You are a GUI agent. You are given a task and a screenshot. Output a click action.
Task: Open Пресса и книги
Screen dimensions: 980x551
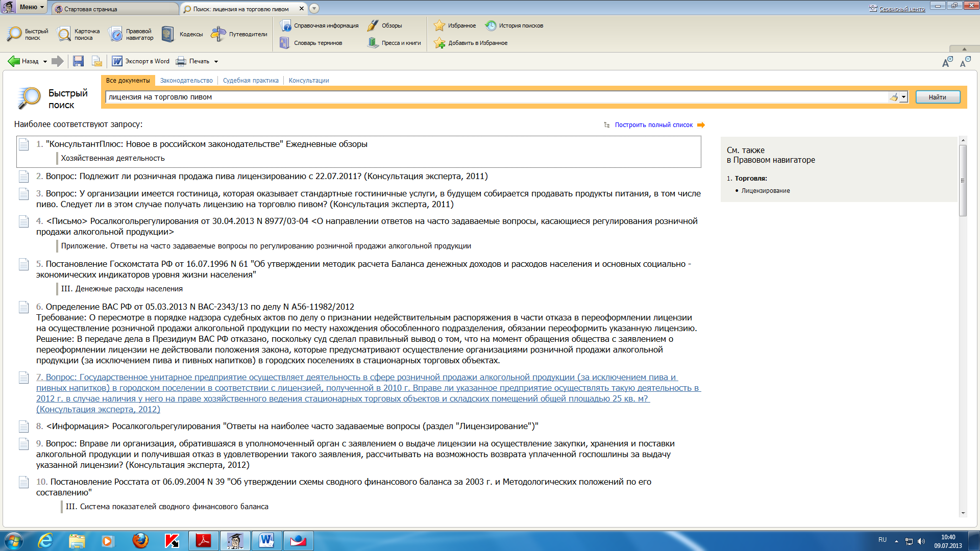click(x=394, y=43)
